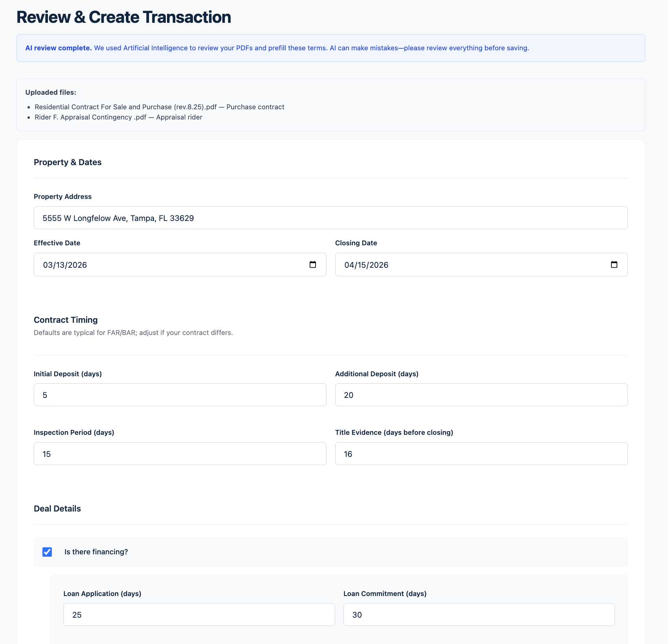Screen dimensions: 668x644
Task: Uncheck the 'Is there financing?' checkbox
Action: (47, 552)
